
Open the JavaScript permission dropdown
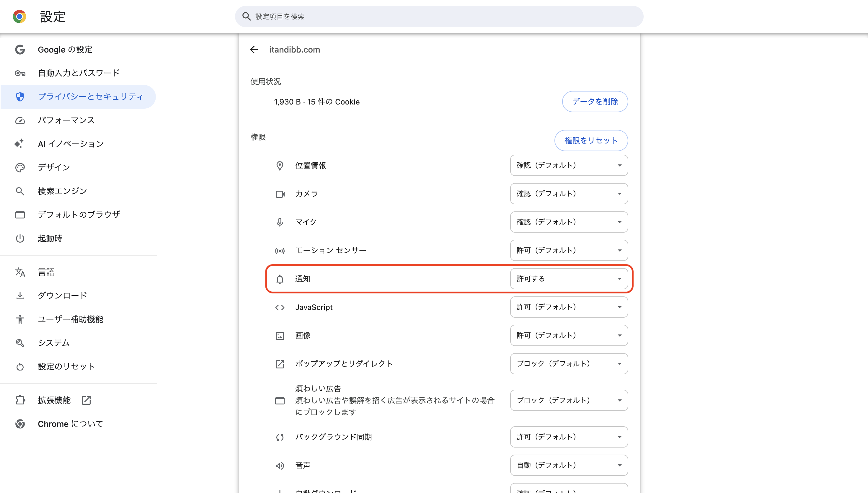pos(569,307)
